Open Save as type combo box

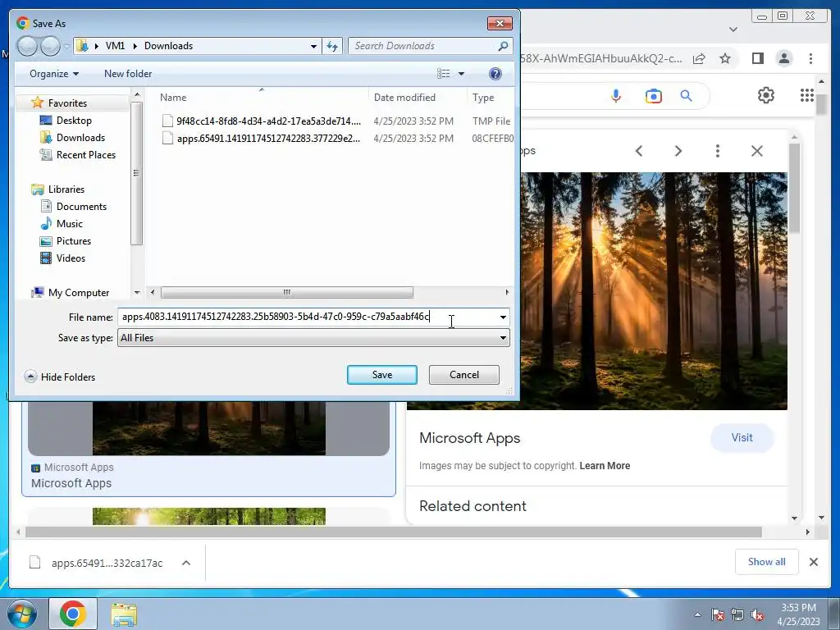(313, 338)
